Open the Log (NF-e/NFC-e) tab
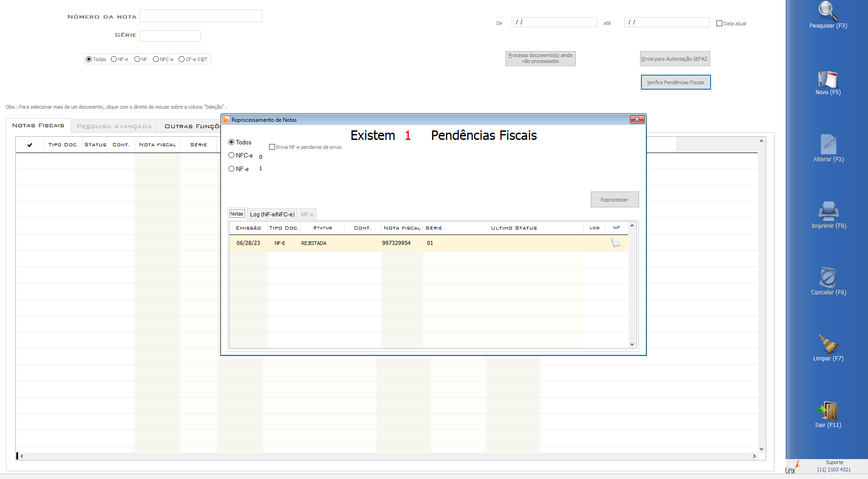 coord(272,214)
